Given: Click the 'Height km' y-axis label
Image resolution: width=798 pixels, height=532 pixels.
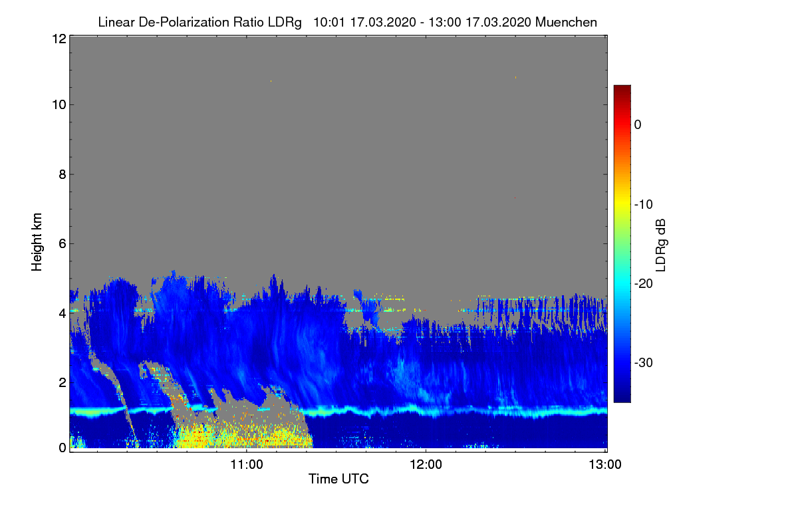Looking at the screenshot, I should coord(37,242).
